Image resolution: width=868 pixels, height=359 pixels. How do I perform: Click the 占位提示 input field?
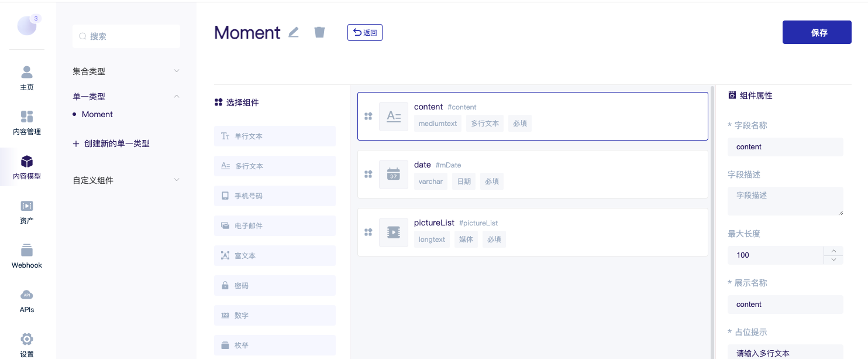tap(786, 351)
